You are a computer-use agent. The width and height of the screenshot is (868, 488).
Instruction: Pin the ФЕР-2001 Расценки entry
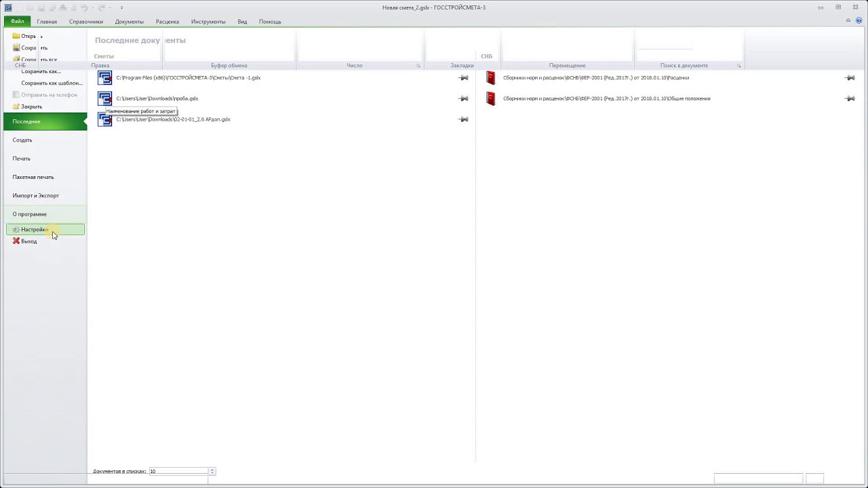click(x=850, y=78)
